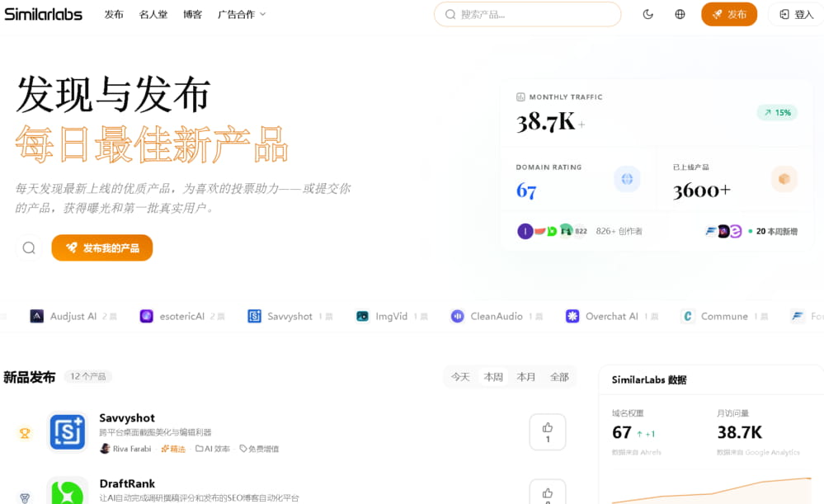Click the 15% growth badge
Screen dimensions: 824x504
777,112
